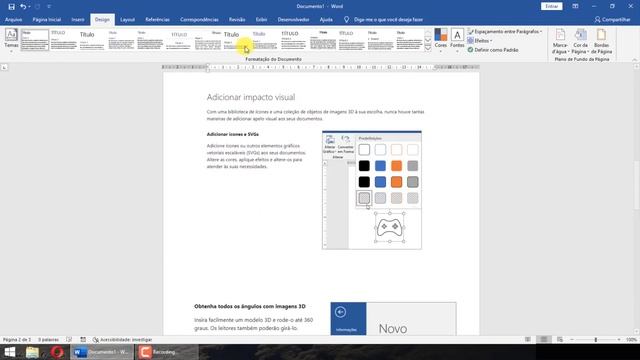This screenshot has width=640, height=360.
Task: Click the black swatch in the picture's second row
Action: tap(364, 166)
